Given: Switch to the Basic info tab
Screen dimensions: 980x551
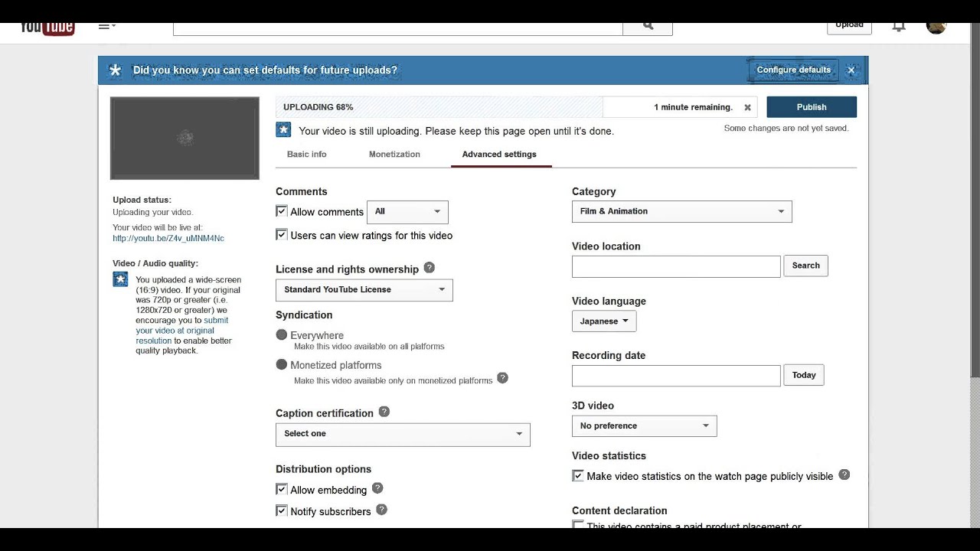Looking at the screenshot, I should click(x=306, y=154).
